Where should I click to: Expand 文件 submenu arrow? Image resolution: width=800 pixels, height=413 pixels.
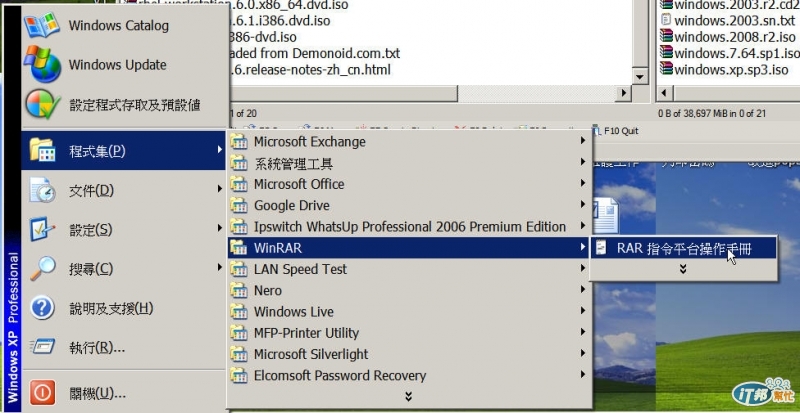pyautogui.click(x=219, y=189)
